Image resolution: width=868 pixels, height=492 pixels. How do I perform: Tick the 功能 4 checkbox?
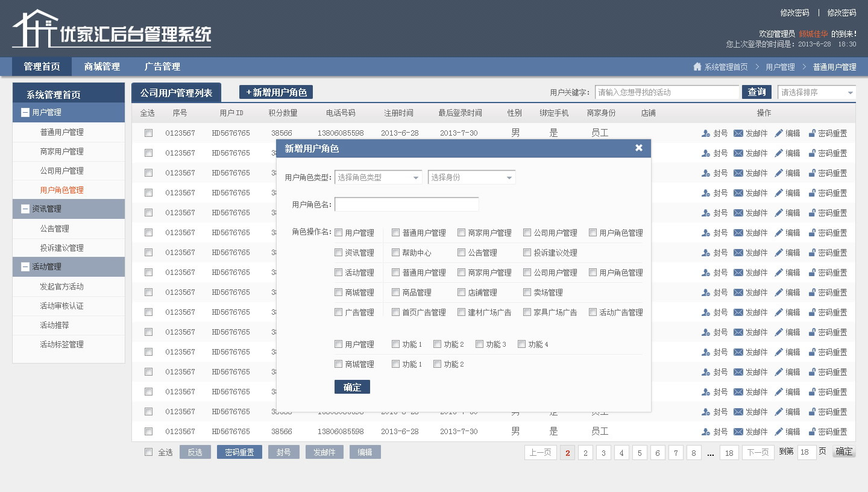(522, 344)
